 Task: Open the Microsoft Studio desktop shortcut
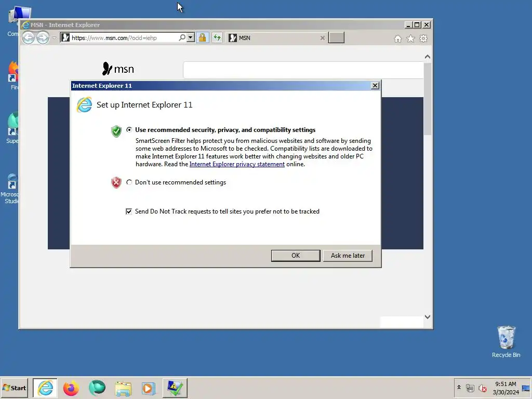click(10, 189)
